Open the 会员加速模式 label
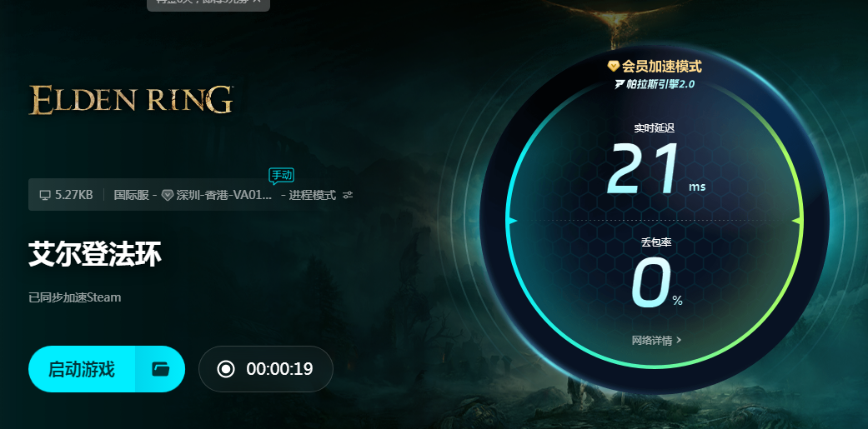 (661, 67)
